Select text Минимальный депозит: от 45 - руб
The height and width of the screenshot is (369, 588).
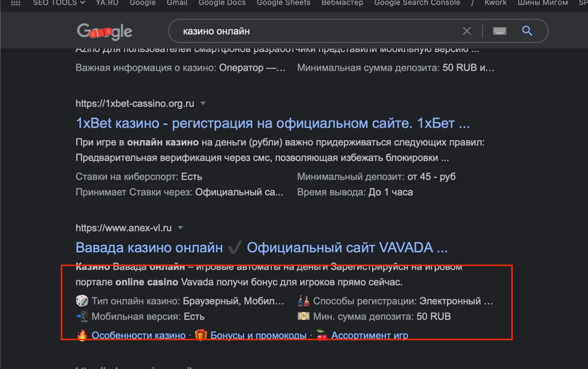click(376, 176)
